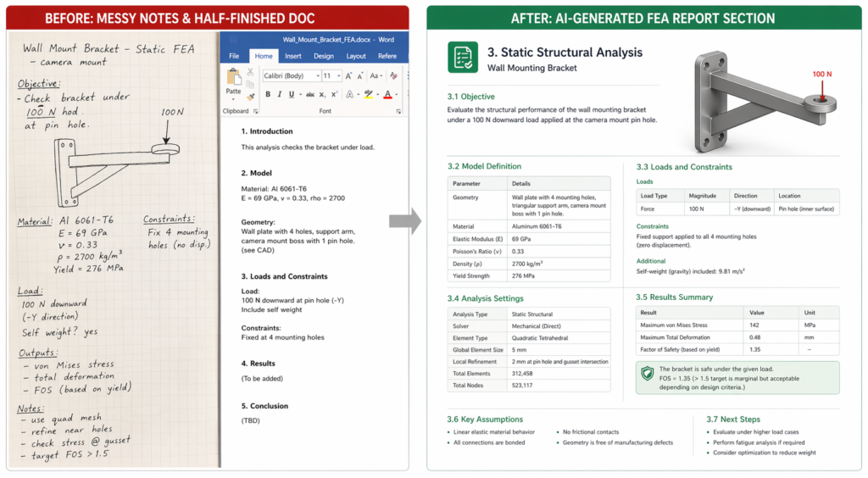Switch to the Layout tab
Viewport: 868px width, 478px height.
pos(356,56)
